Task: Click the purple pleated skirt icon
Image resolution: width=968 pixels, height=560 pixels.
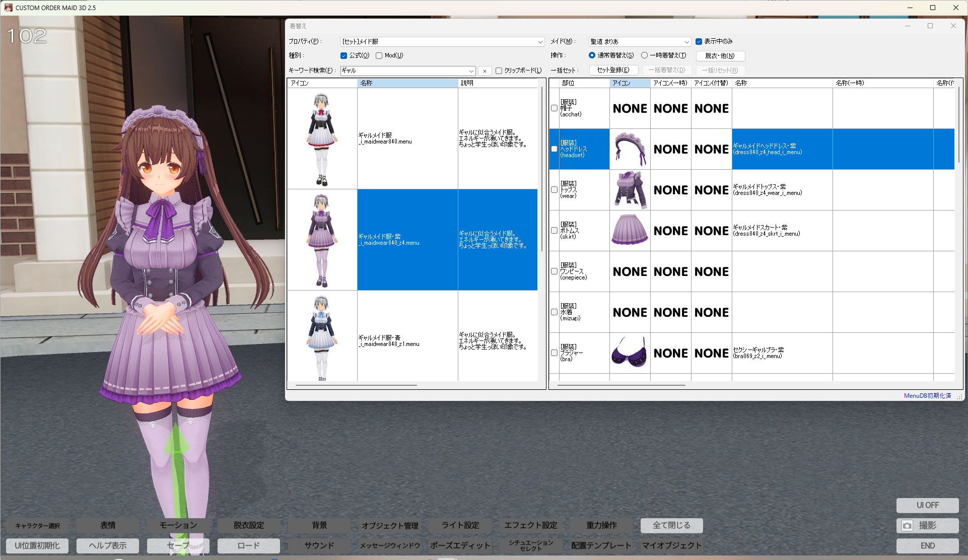Action: 630,231
